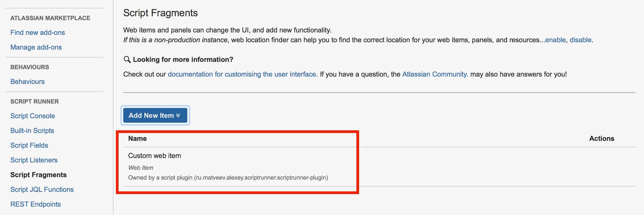
Task: Click the Web Item type label
Action: point(141,168)
